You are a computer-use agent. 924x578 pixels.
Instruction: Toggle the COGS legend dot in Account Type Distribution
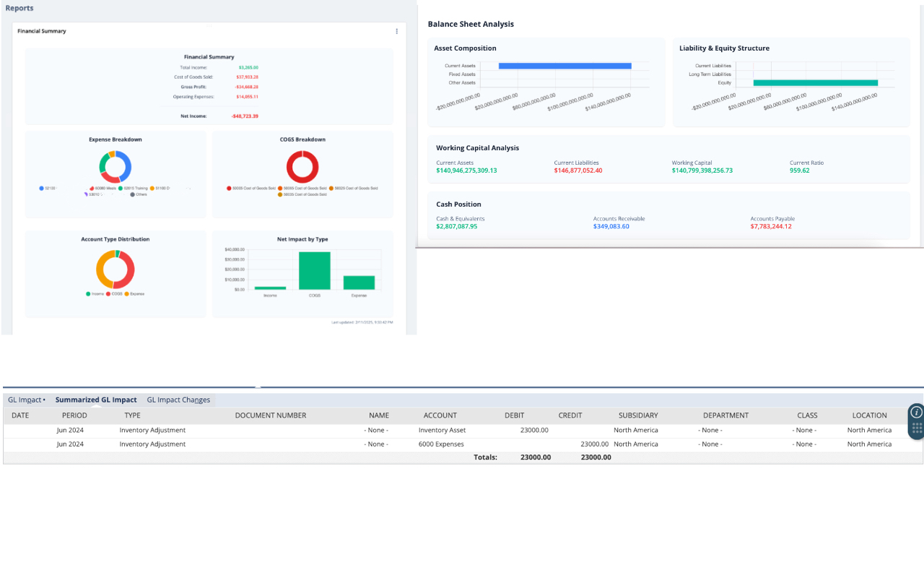click(x=108, y=294)
